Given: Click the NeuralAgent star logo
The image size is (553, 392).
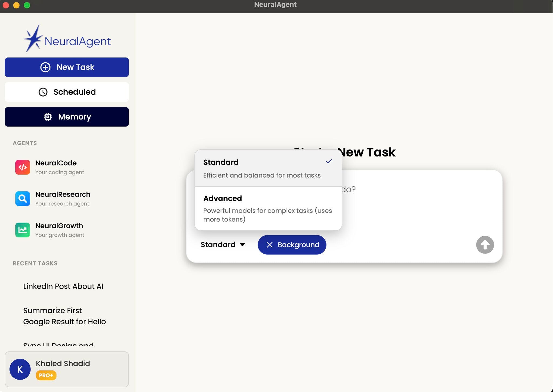Looking at the screenshot, I should tap(33, 38).
